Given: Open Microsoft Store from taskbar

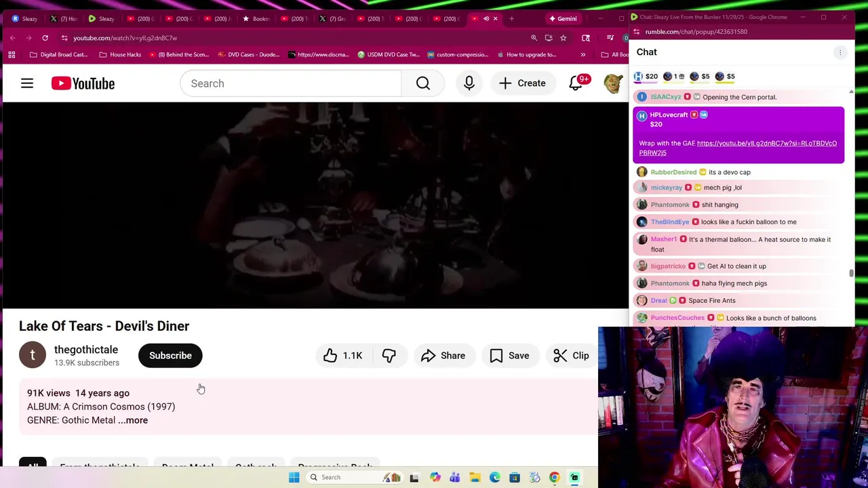Looking at the screenshot, I should (x=515, y=477).
